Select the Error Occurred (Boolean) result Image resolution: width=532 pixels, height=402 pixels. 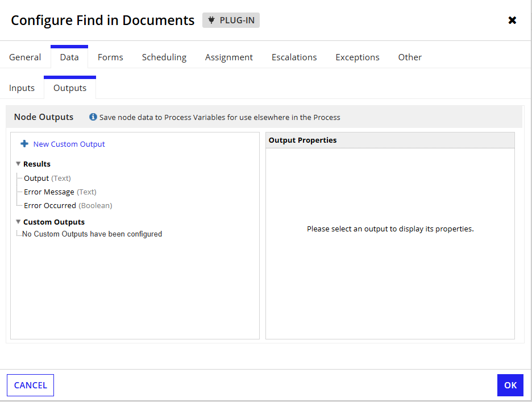(x=68, y=205)
